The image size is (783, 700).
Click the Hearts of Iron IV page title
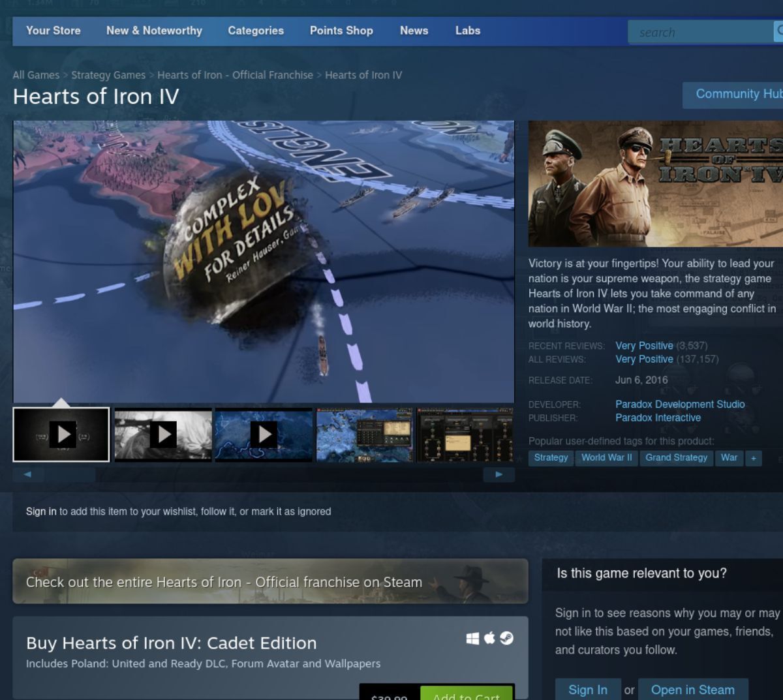tap(96, 97)
